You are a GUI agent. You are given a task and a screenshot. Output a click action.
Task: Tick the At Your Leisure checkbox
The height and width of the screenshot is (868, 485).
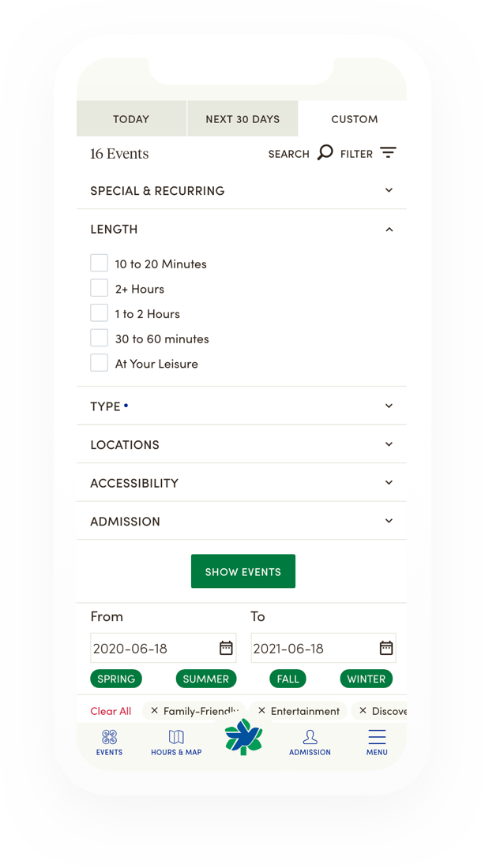pyautogui.click(x=100, y=363)
